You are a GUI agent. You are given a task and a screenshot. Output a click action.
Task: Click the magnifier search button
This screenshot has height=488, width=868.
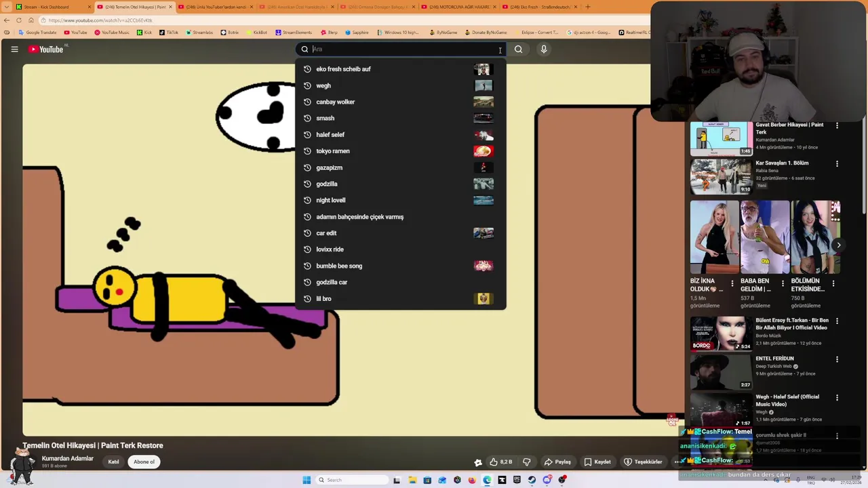click(x=518, y=49)
